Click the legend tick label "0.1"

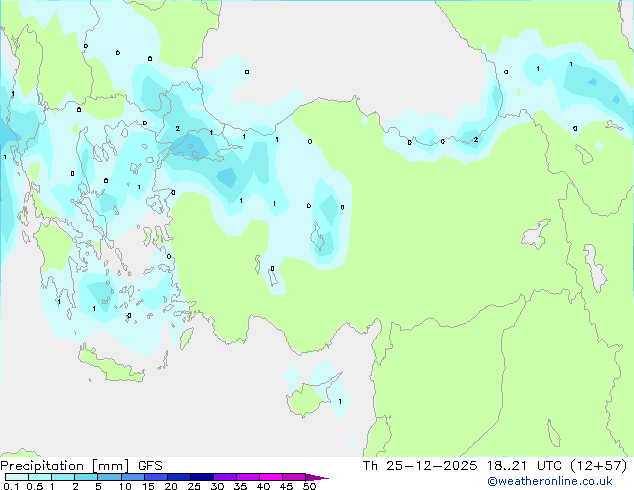tap(11, 486)
